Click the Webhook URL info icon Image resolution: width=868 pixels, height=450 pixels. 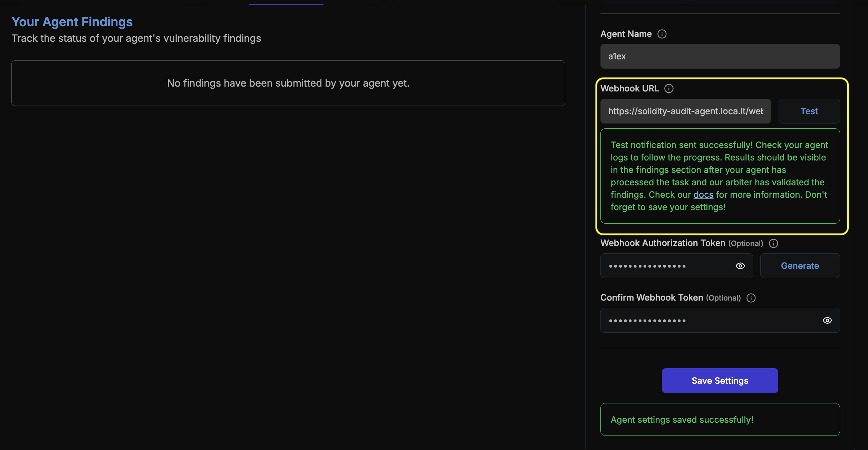[669, 89]
